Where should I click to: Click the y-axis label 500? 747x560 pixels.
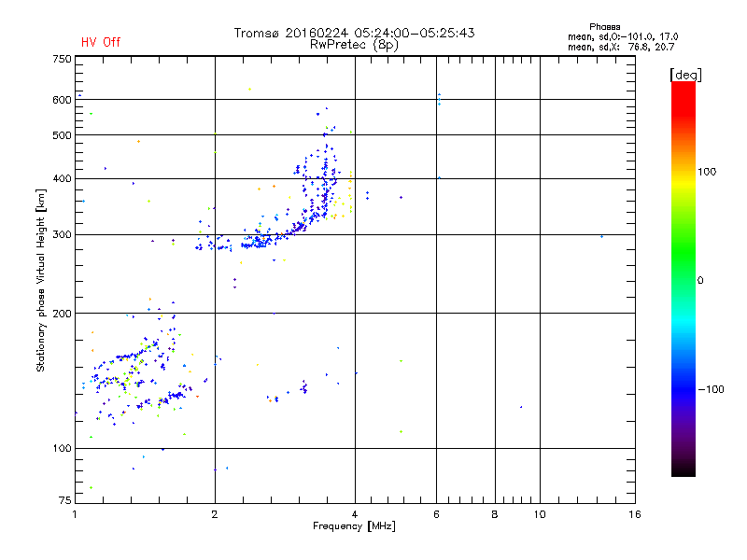click(62, 135)
